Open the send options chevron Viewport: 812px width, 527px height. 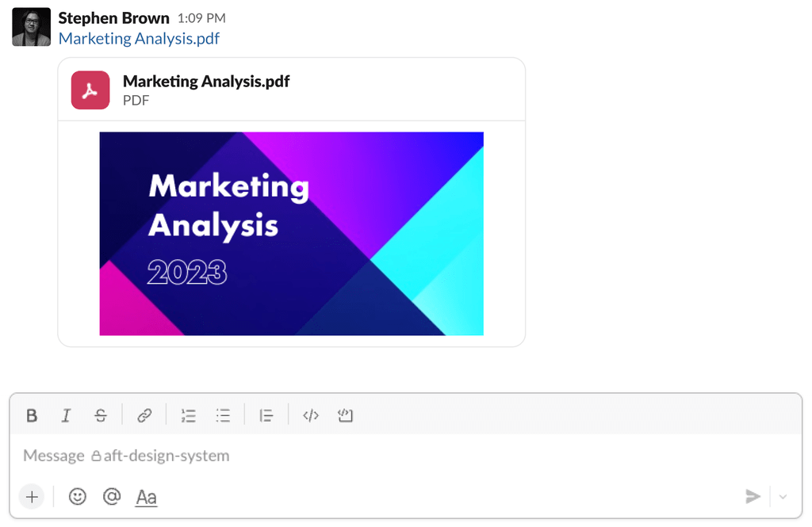783,496
